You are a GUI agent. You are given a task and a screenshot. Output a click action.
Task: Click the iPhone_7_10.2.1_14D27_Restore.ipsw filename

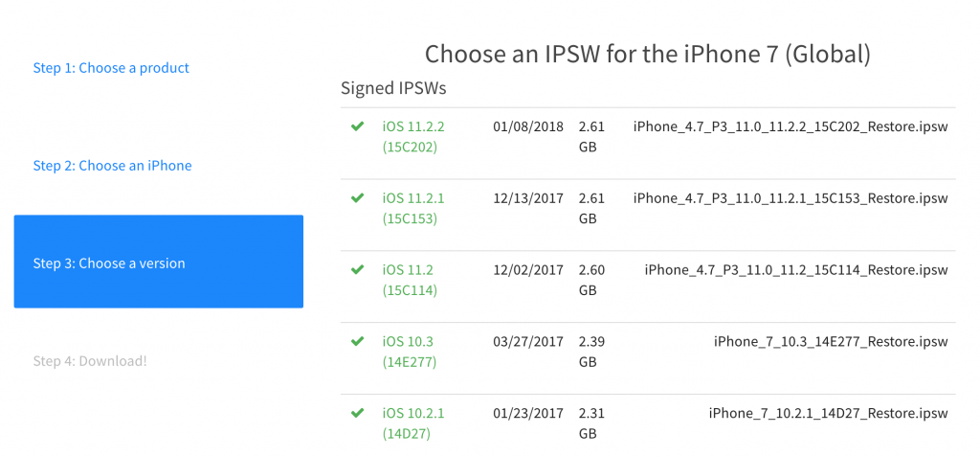point(828,413)
